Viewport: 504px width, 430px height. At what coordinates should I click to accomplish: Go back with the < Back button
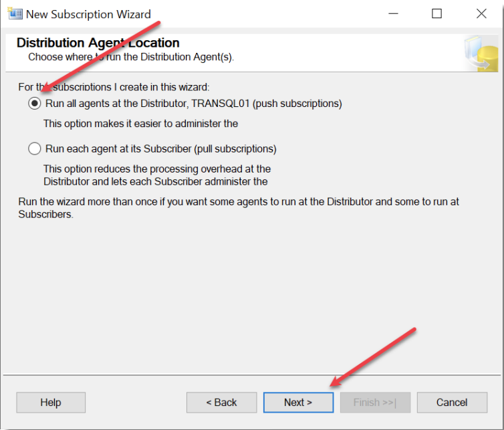tap(221, 403)
